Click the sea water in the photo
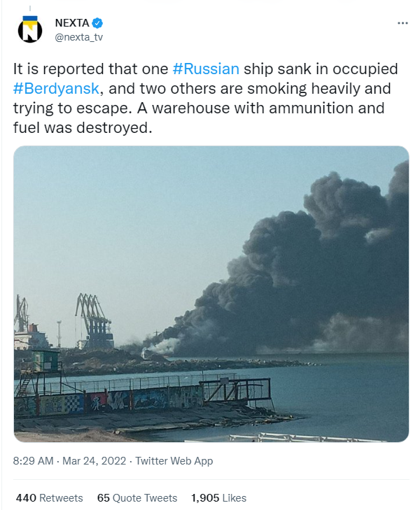 coord(336,399)
